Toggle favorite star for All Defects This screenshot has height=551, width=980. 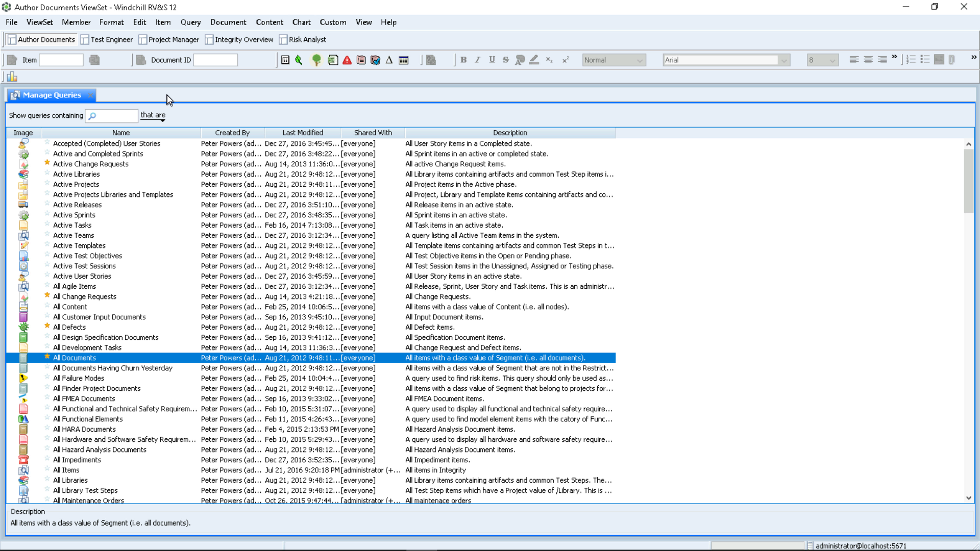click(x=47, y=326)
